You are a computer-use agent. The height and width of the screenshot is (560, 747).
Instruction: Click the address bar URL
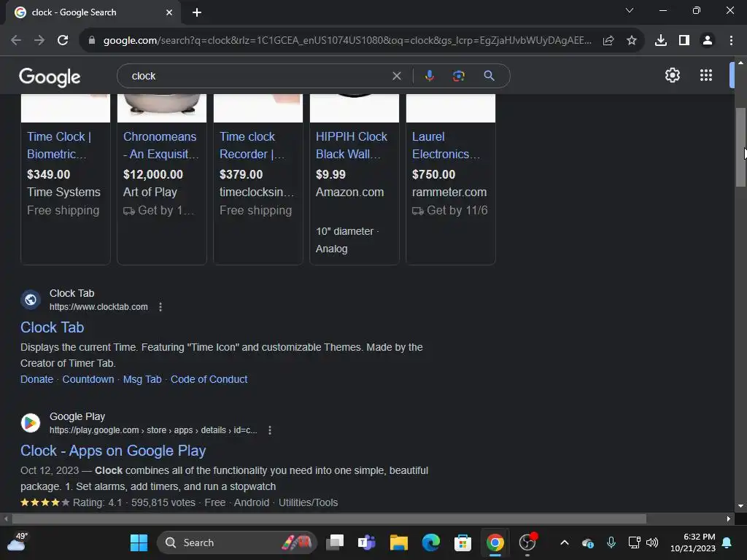(347, 41)
